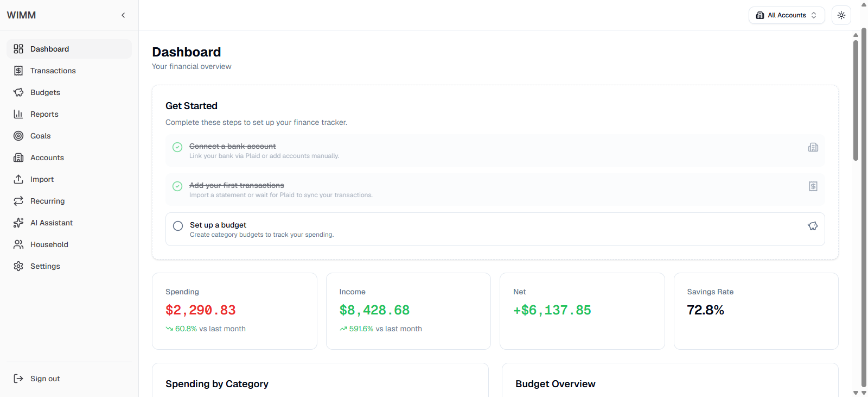
Task: Click the Household people icon in sidebar
Action: pyautogui.click(x=18, y=244)
